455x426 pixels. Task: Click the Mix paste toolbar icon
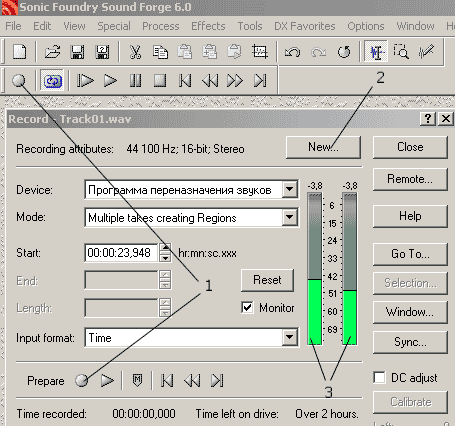[210, 52]
